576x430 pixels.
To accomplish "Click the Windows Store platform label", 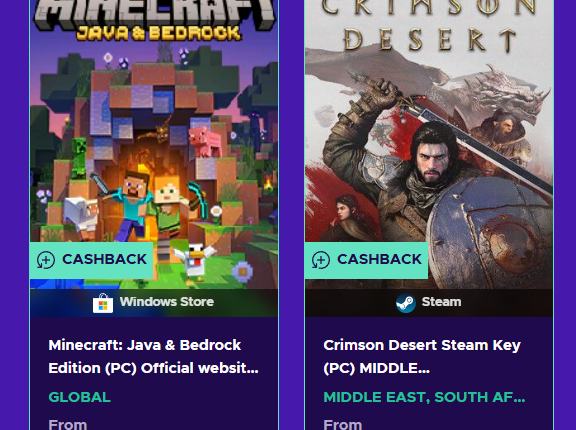I will coord(166,302).
